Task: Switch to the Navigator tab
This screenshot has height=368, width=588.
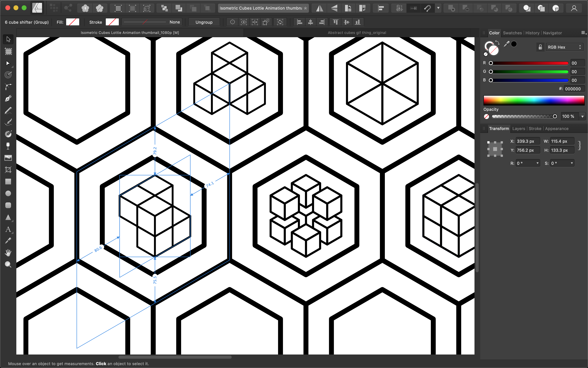Action: coord(552,33)
